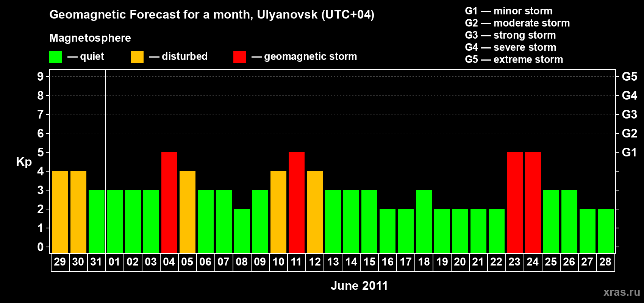Click the green quiet legend swatch
The image size is (644, 303).
coord(55,57)
